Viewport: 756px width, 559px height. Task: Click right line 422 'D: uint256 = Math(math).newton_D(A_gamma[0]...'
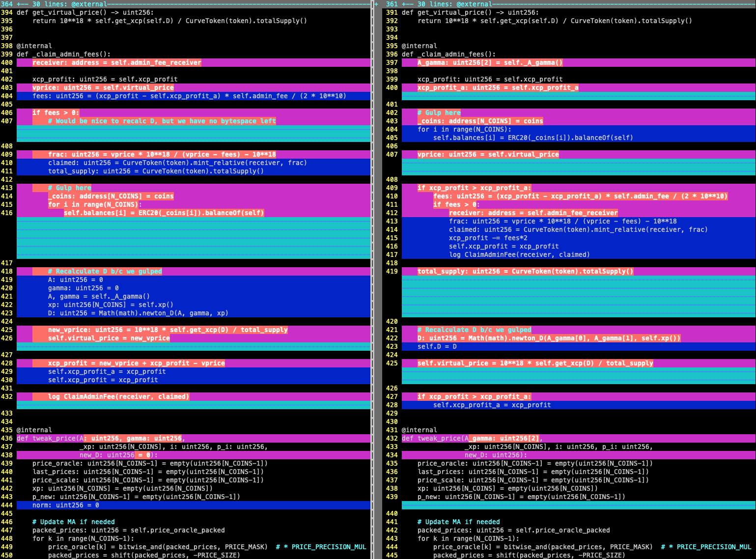point(549,338)
